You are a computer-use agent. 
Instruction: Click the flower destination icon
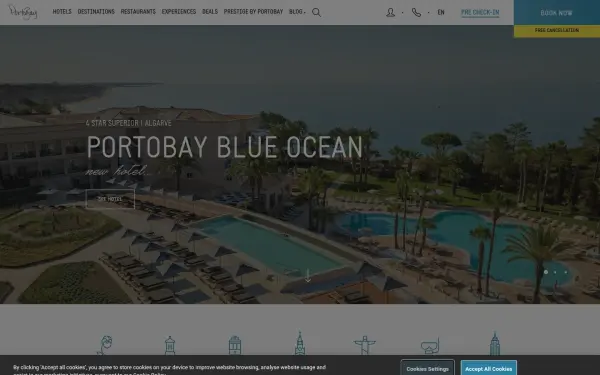[x=105, y=345]
